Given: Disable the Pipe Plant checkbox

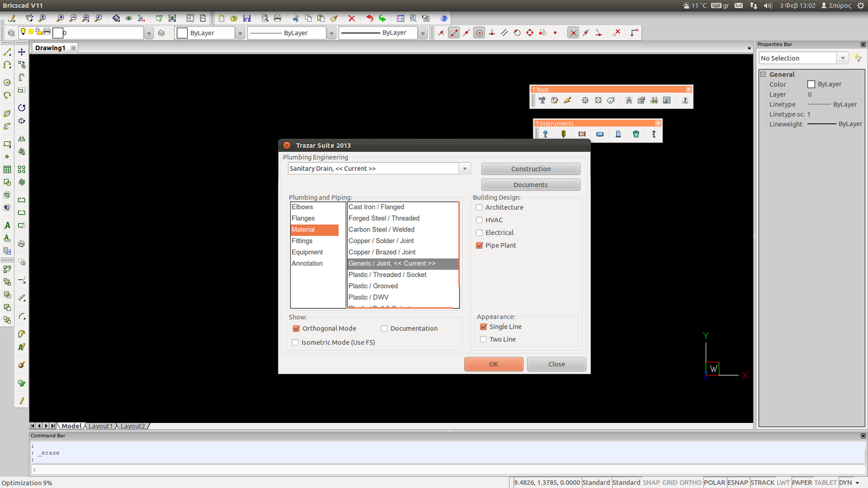Looking at the screenshot, I should point(479,245).
